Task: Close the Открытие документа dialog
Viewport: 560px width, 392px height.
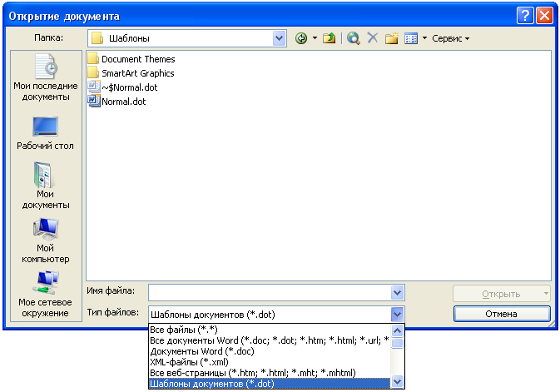Action: pyautogui.click(x=545, y=16)
